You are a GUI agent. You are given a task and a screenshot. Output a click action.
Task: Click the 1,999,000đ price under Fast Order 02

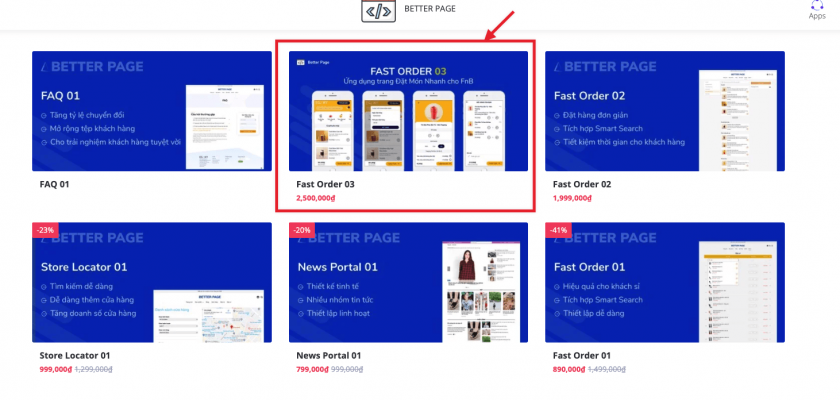point(575,198)
